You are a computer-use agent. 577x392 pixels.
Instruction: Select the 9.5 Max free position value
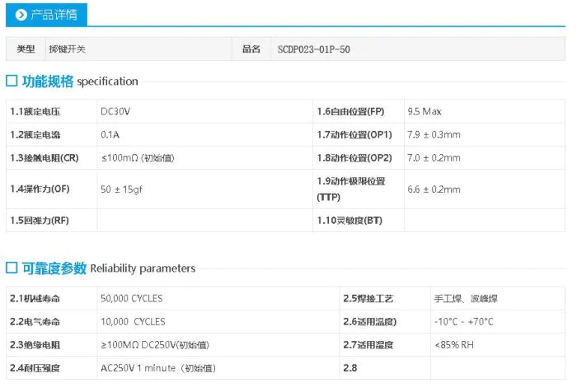[425, 111]
